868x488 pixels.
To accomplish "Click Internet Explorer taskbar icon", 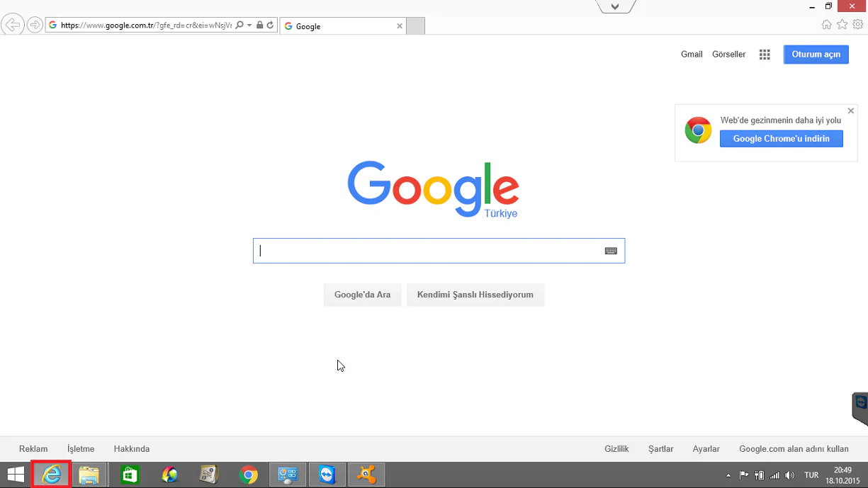I will 52,475.
